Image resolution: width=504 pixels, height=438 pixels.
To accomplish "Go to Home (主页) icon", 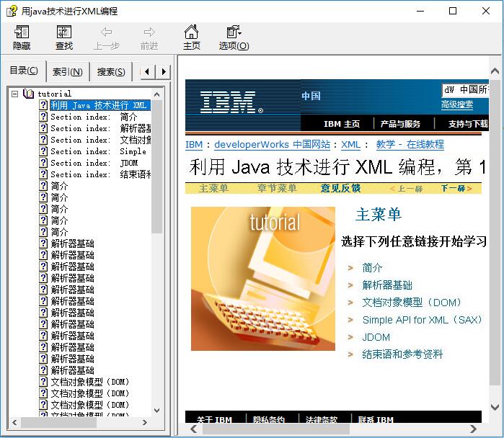I will pyautogui.click(x=191, y=32).
